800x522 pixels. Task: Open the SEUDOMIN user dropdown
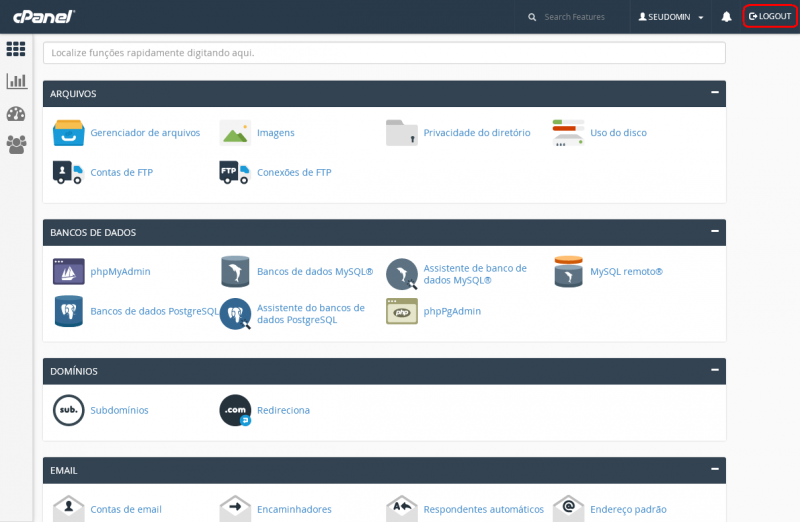click(x=671, y=17)
